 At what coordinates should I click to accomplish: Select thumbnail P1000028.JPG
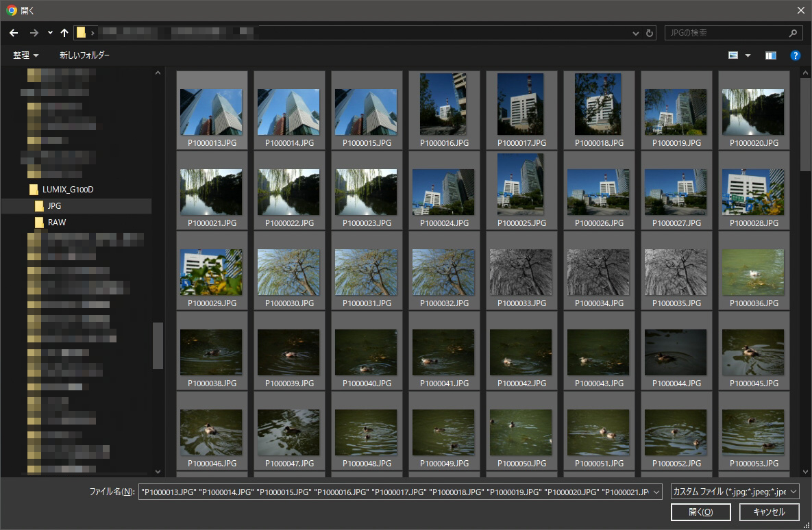pyautogui.click(x=754, y=190)
